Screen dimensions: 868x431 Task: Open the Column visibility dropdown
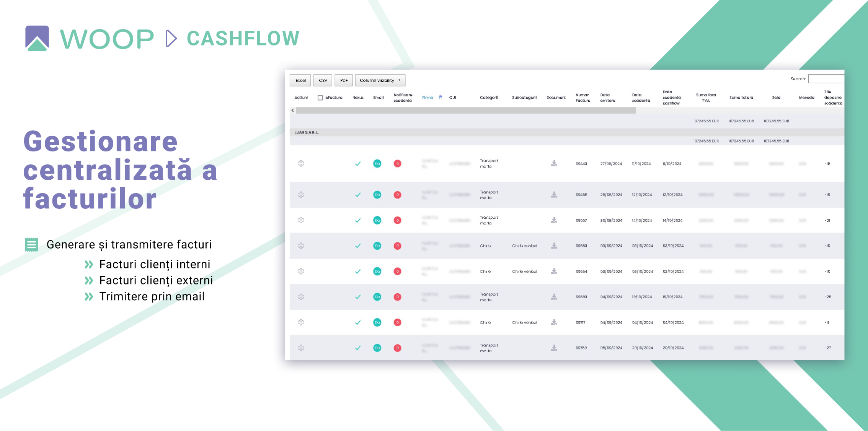380,80
